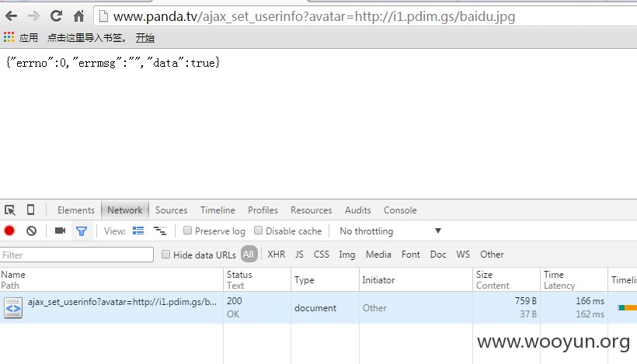Open the No throttling dropdown
The width and height of the screenshot is (637, 364).
coord(390,231)
